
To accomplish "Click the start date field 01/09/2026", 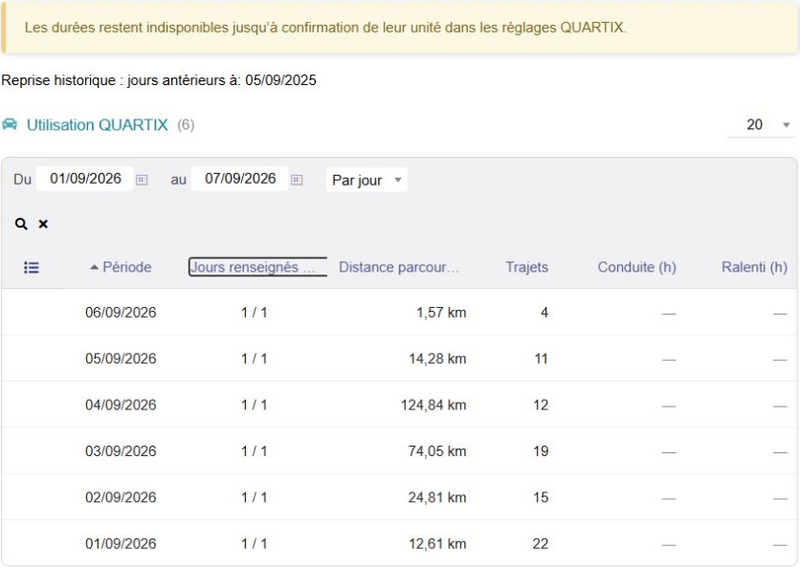I will click(85, 179).
